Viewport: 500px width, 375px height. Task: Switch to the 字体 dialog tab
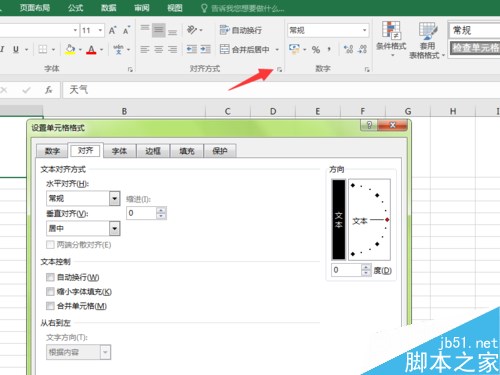coord(119,151)
